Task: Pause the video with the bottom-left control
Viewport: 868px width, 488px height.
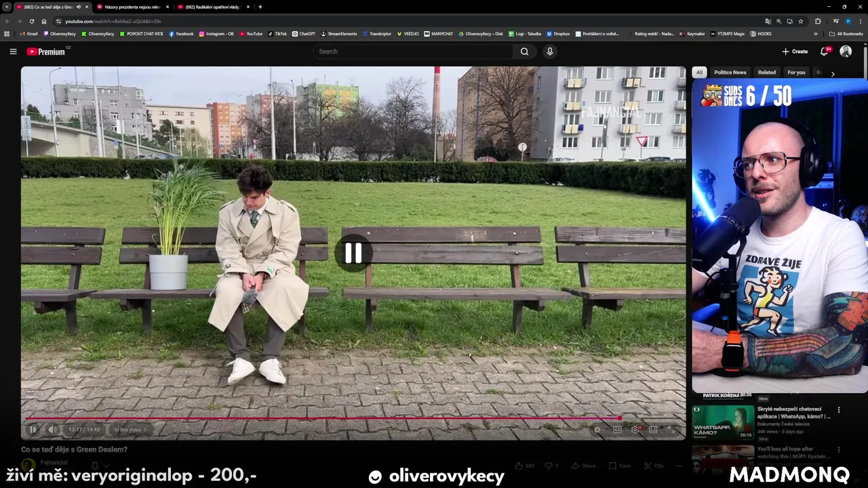Action: (32, 430)
